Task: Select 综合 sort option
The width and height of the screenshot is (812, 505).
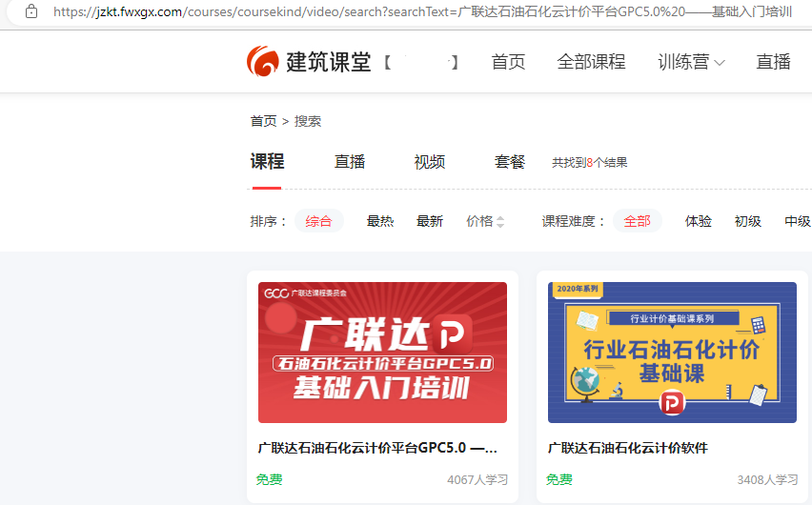Action: [x=318, y=221]
